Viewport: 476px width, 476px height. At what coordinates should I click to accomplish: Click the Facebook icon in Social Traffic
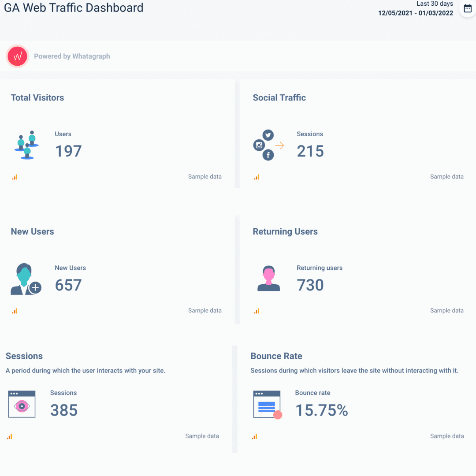tap(268, 155)
